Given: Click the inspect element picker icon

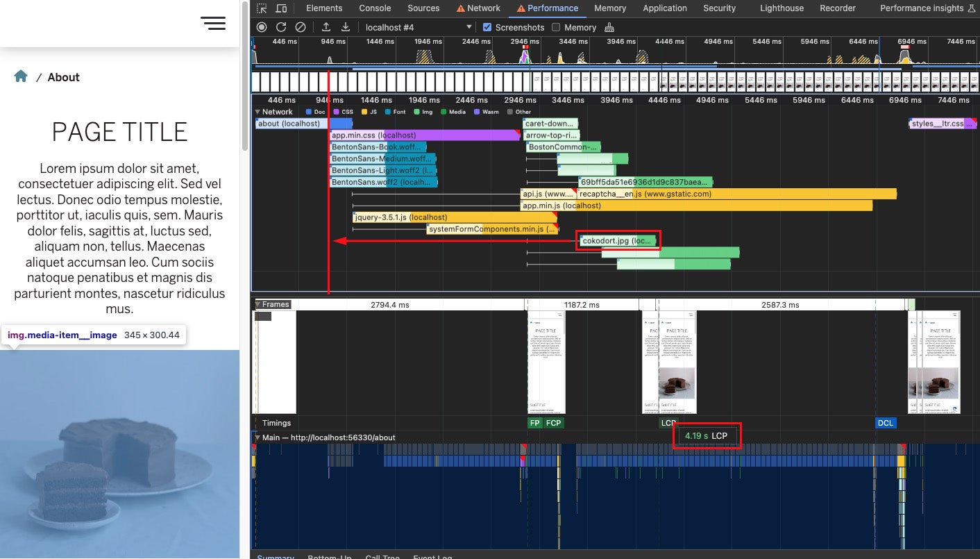Looking at the screenshot, I should coord(262,8).
